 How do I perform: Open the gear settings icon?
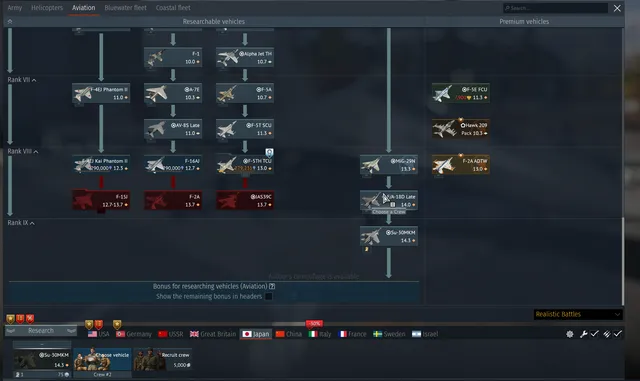click(x=570, y=334)
